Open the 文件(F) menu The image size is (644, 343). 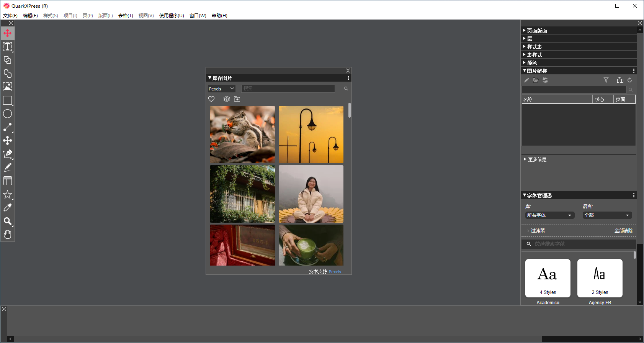[10, 16]
